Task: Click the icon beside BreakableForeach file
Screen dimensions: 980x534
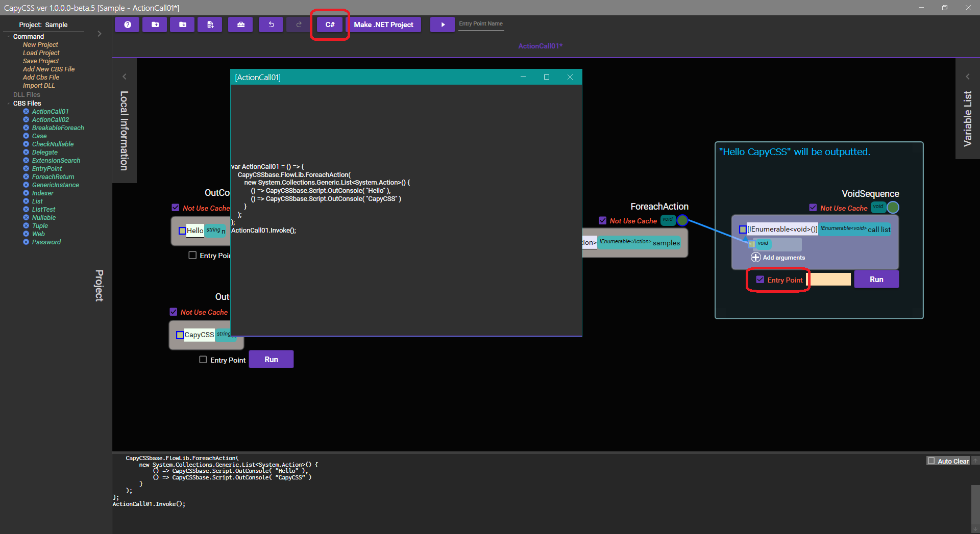Action: [26, 128]
